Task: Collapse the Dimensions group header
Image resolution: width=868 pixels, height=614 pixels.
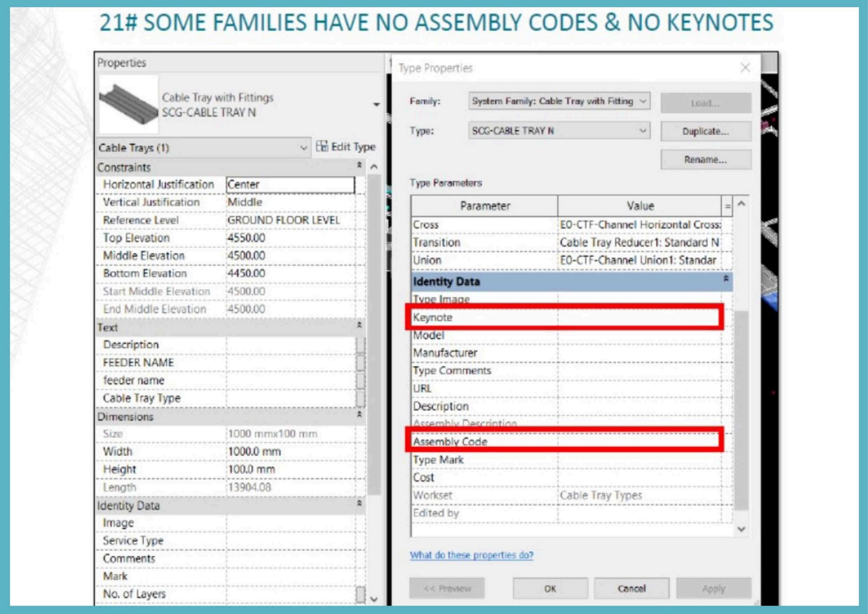Action: pos(359,414)
